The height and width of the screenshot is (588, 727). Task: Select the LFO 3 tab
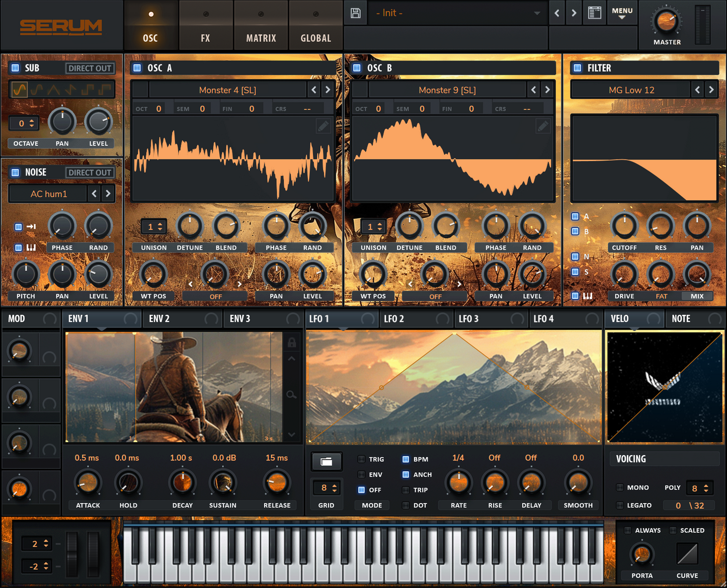pyautogui.click(x=492, y=319)
